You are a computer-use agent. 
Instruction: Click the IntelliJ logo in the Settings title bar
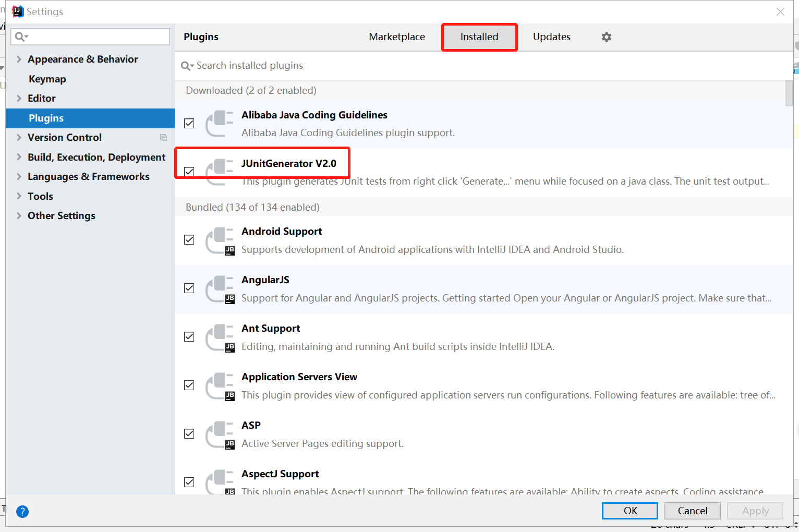pos(18,11)
